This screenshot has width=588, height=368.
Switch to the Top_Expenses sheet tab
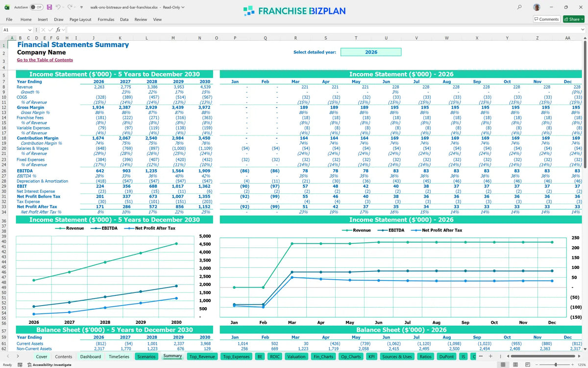pyautogui.click(x=236, y=357)
